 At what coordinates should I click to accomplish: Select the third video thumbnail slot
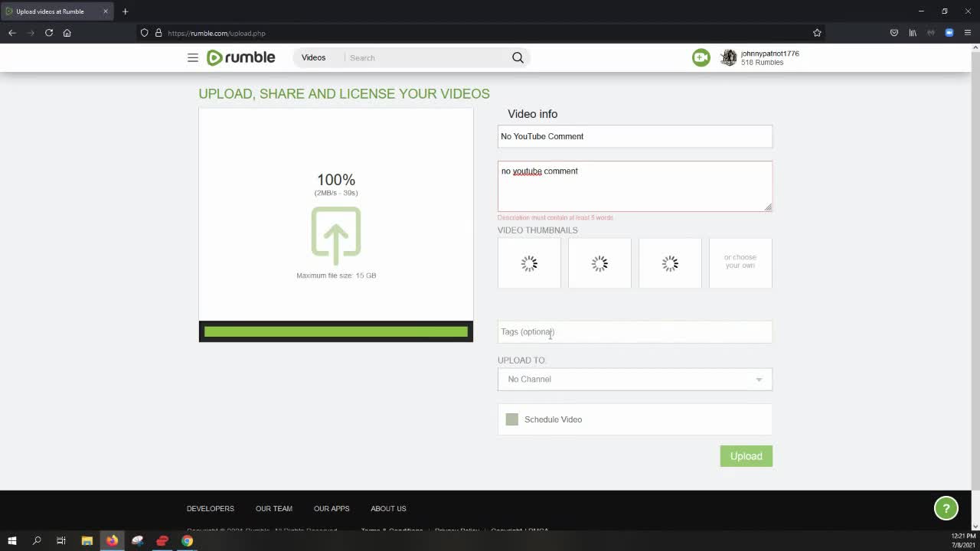(x=670, y=263)
